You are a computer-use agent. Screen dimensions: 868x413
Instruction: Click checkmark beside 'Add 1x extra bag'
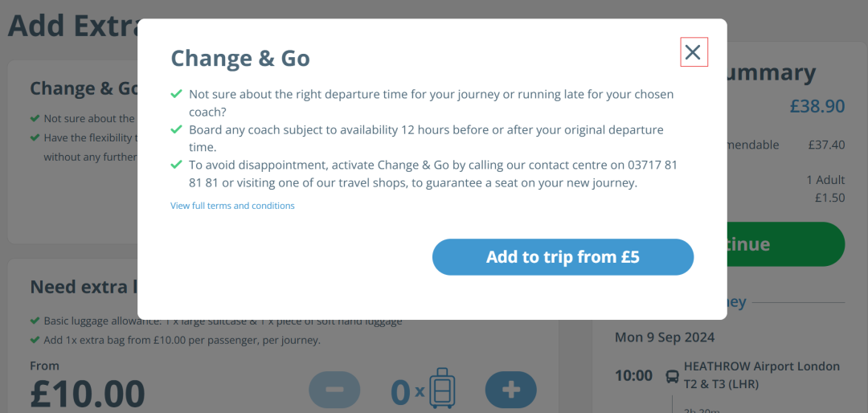tap(35, 340)
